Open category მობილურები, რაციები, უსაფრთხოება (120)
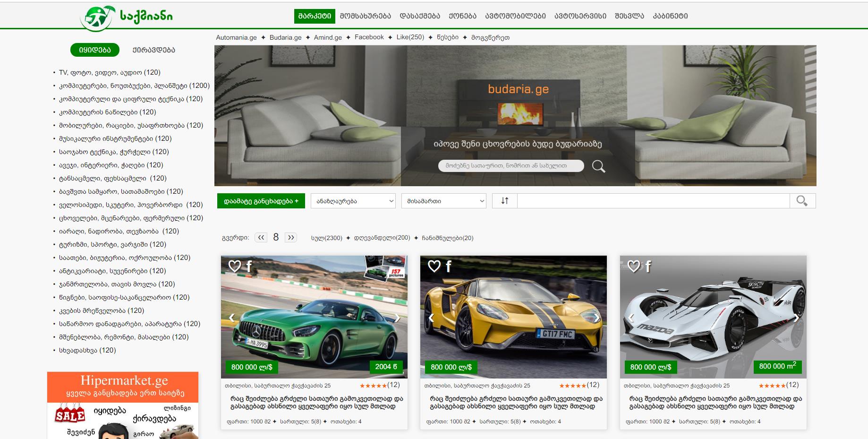Screen dimensions: 868x439 [x=131, y=125]
